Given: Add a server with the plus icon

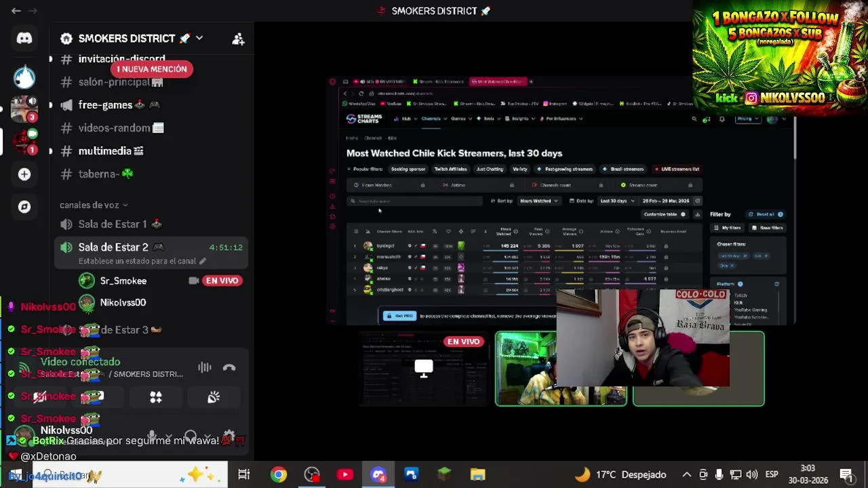Looking at the screenshot, I should tap(24, 174).
